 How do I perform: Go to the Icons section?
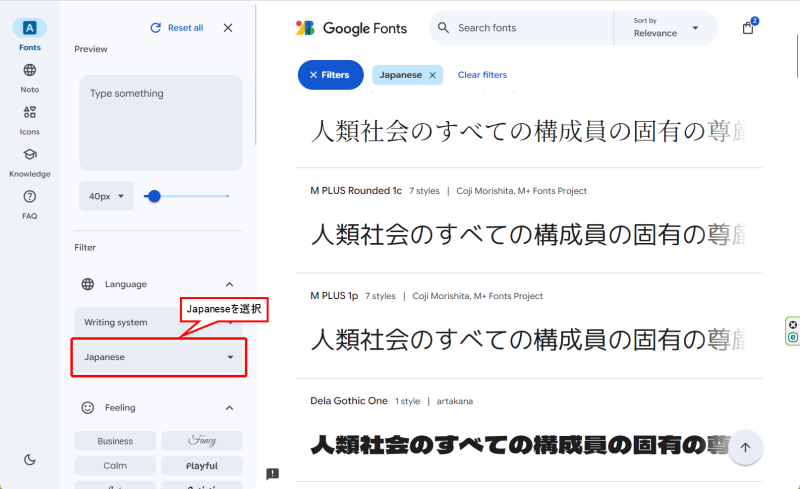[x=29, y=118]
